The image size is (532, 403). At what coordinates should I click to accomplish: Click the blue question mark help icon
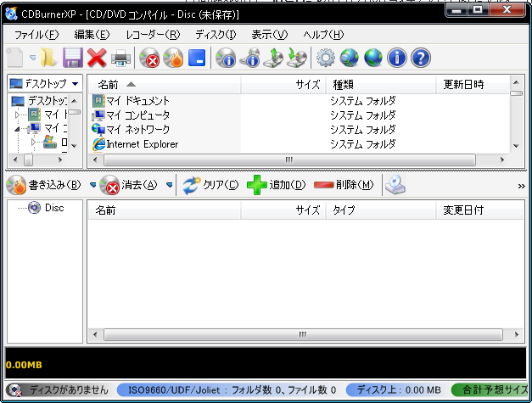[x=421, y=58]
